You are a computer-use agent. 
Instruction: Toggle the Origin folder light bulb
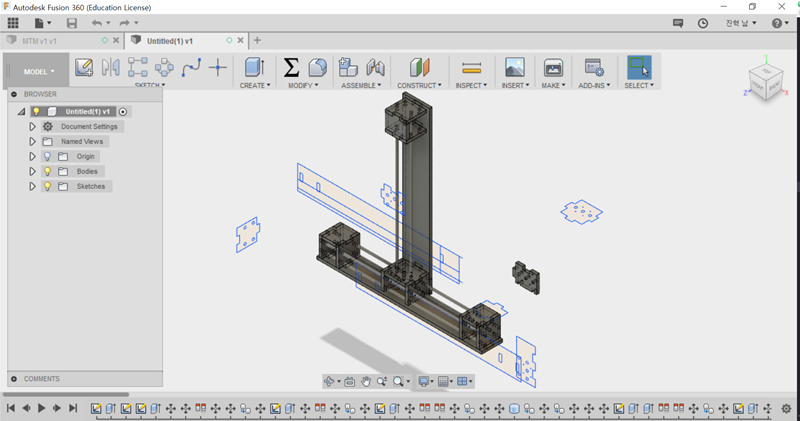(47, 156)
